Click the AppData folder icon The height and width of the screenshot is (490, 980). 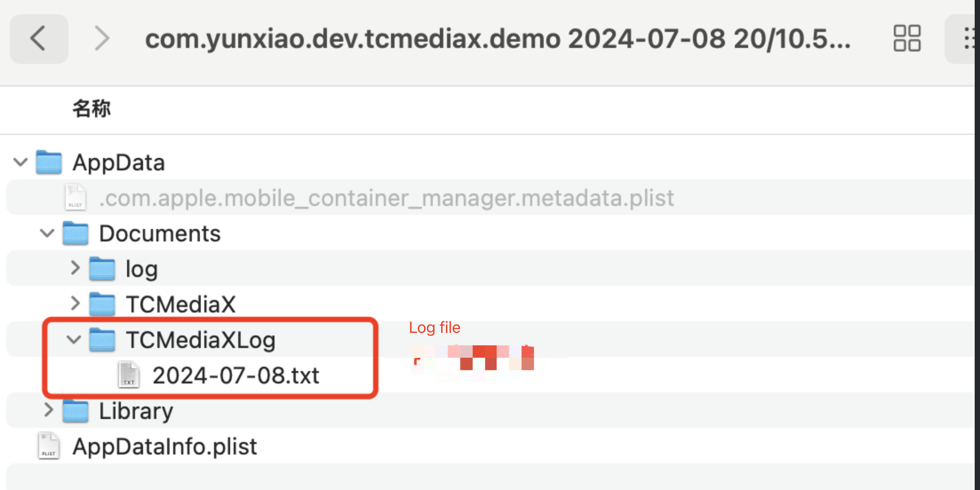pyautogui.click(x=49, y=162)
